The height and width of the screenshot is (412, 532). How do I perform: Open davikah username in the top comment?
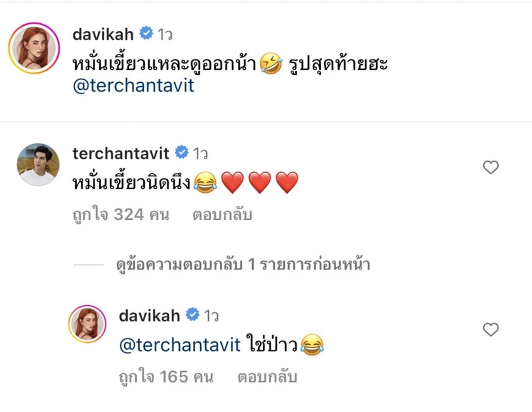tap(103, 34)
